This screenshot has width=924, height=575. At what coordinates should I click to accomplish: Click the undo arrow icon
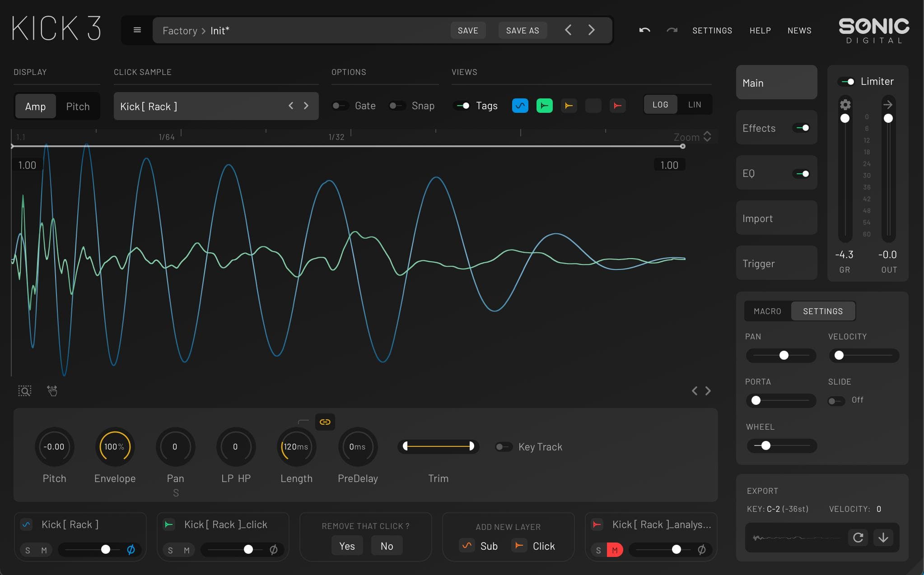pos(644,30)
